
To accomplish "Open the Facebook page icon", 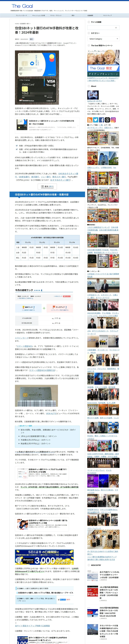I will 101,120.
